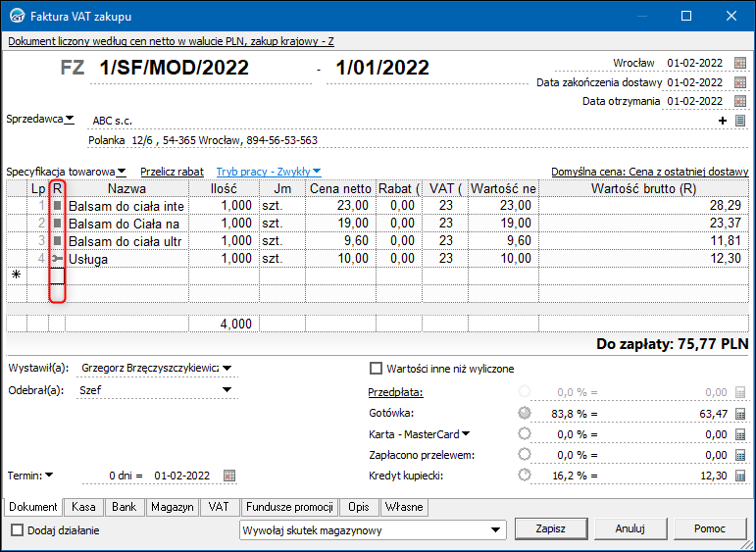Switch to Magazyn tab
Viewport: 756px width, 552px height.
pos(173,507)
